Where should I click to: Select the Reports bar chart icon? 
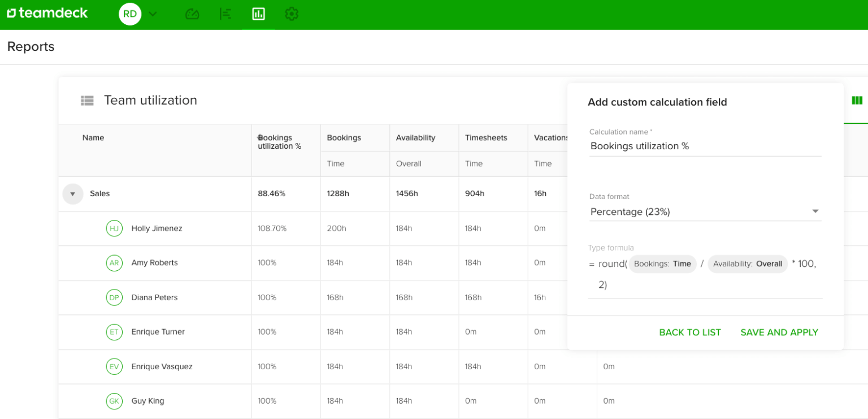pos(258,14)
